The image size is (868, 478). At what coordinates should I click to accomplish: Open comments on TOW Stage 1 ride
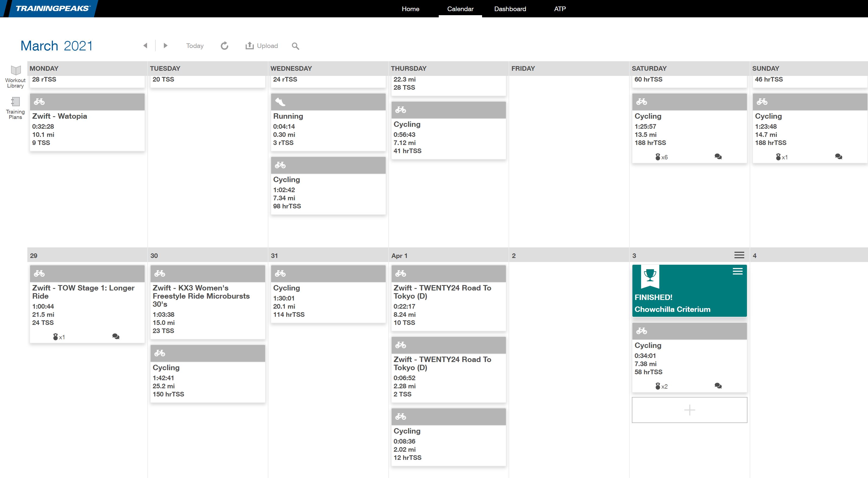[116, 337]
